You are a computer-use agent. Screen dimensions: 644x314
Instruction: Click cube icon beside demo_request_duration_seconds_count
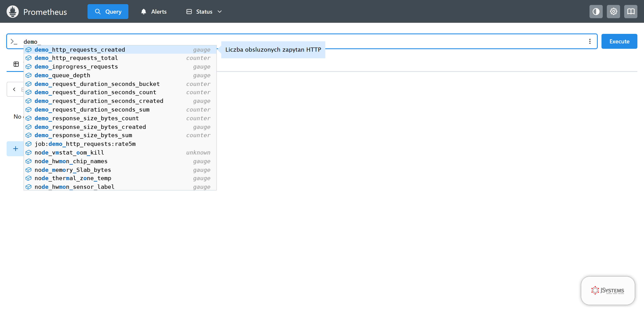point(28,92)
